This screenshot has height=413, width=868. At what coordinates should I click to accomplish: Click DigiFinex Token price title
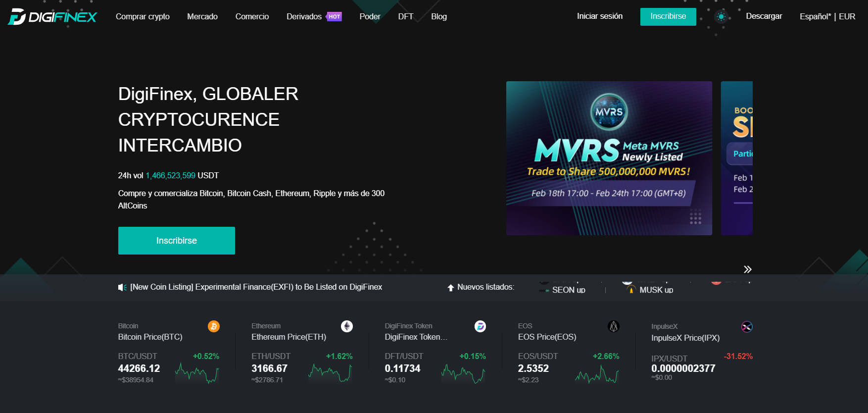(x=416, y=337)
